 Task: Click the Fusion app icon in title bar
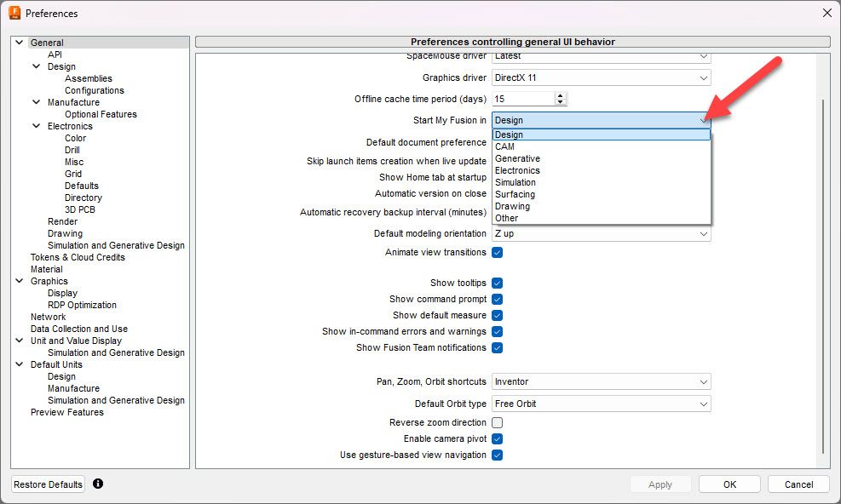(14, 13)
